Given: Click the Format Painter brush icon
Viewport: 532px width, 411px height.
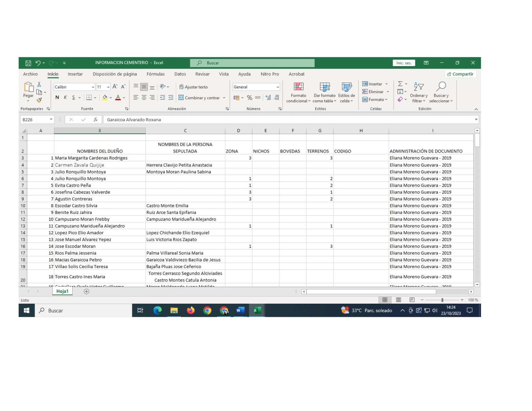Looking at the screenshot, I should point(39,100).
